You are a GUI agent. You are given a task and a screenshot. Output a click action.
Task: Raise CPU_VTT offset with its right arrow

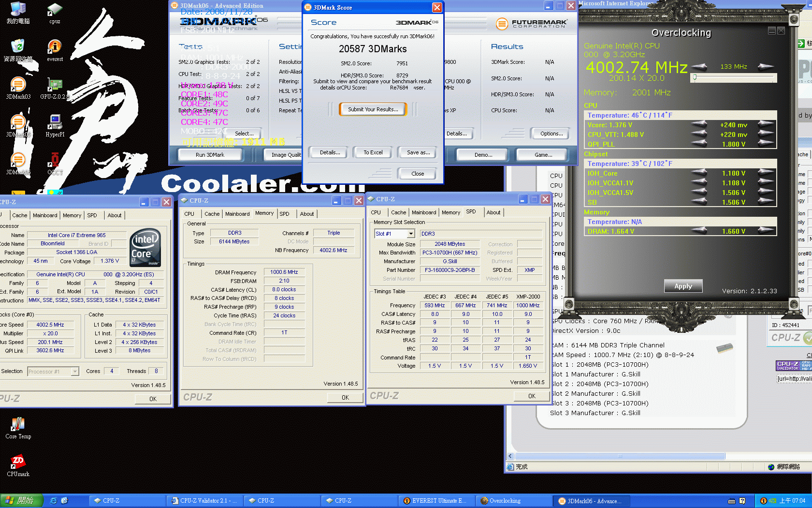pyautogui.click(x=766, y=134)
